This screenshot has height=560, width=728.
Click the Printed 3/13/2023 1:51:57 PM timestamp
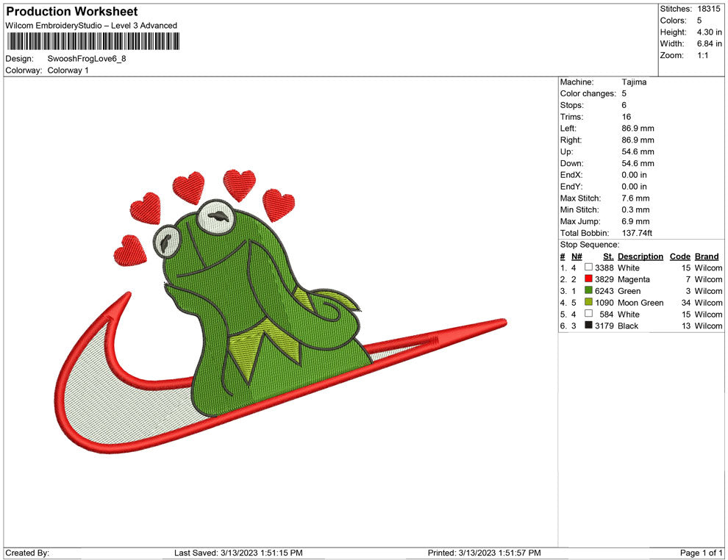pyautogui.click(x=485, y=553)
